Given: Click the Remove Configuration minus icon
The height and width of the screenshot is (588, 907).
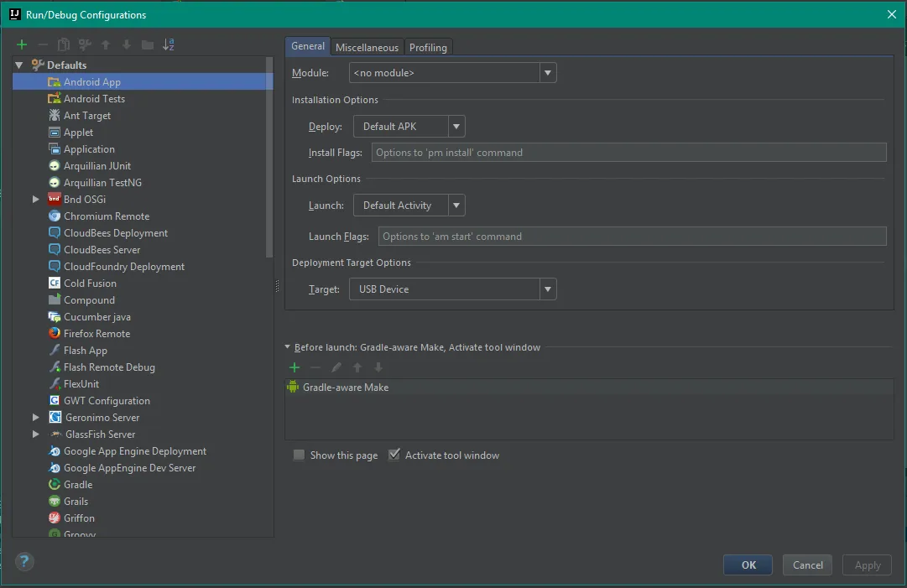Looking at the screenshot, I should tap(42, 44).
